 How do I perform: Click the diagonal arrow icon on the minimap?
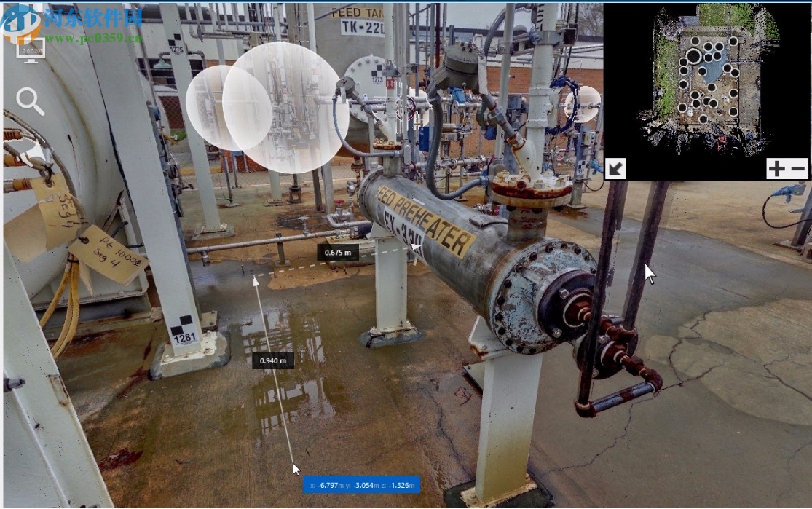click(x=615, y=168)
